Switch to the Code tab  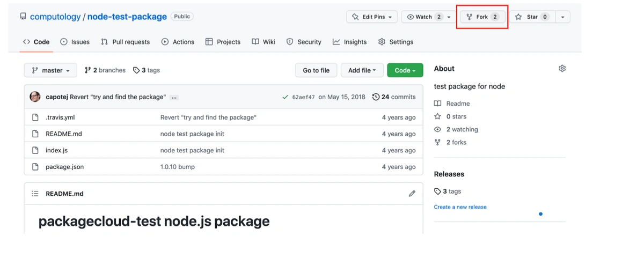coord(36,42)
